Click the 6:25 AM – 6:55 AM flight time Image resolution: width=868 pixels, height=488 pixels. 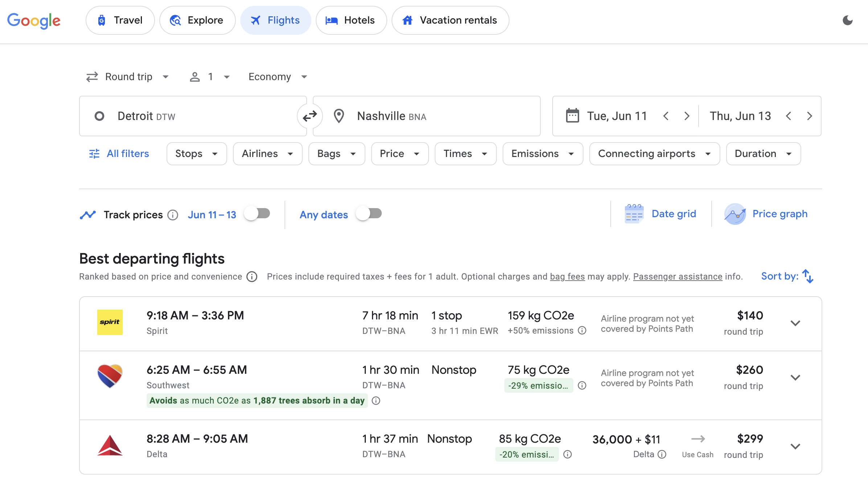[197, 370]
